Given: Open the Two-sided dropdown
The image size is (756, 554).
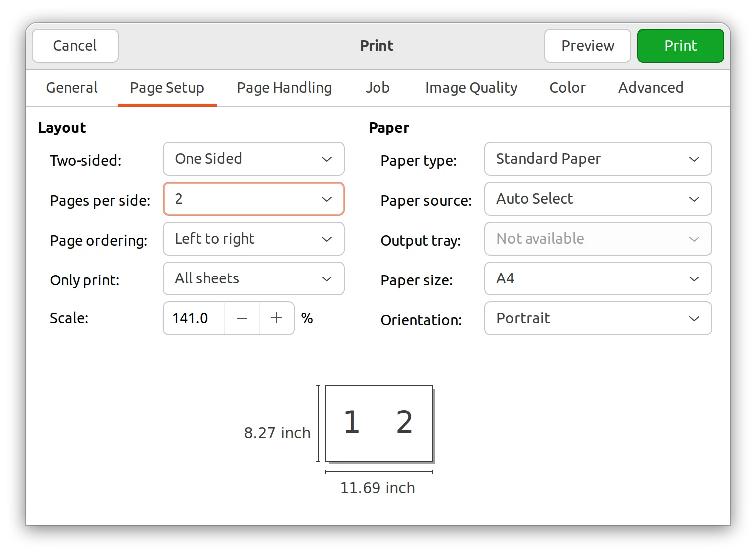Looking at the screenshot, I should 253,159.
